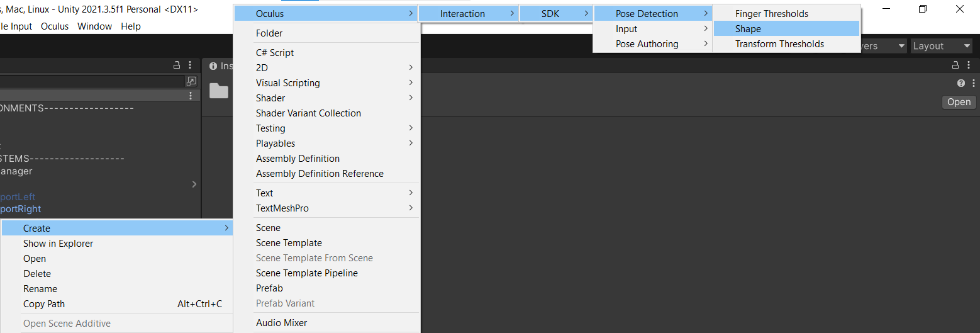980x333 pixels.
Task: Open the Pose Detection submenu
Action: click(653, 14)
